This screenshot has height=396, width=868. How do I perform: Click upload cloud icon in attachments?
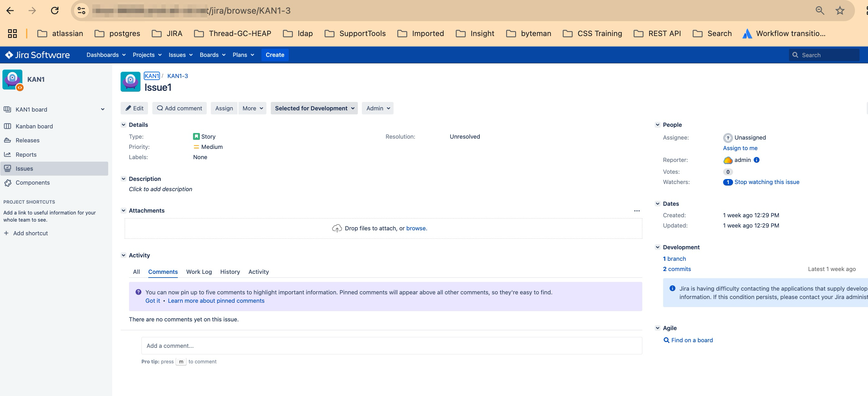tap(337, 228)
